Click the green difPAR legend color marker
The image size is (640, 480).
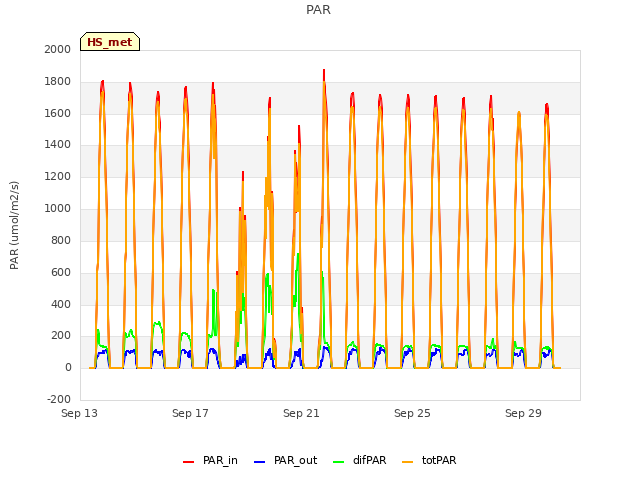[x=338, y=462]
